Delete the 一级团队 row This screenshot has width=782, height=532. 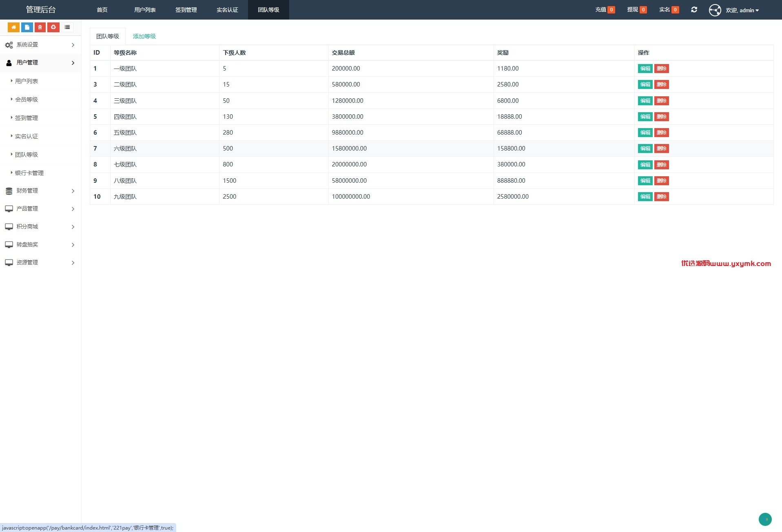pos(661,69)
